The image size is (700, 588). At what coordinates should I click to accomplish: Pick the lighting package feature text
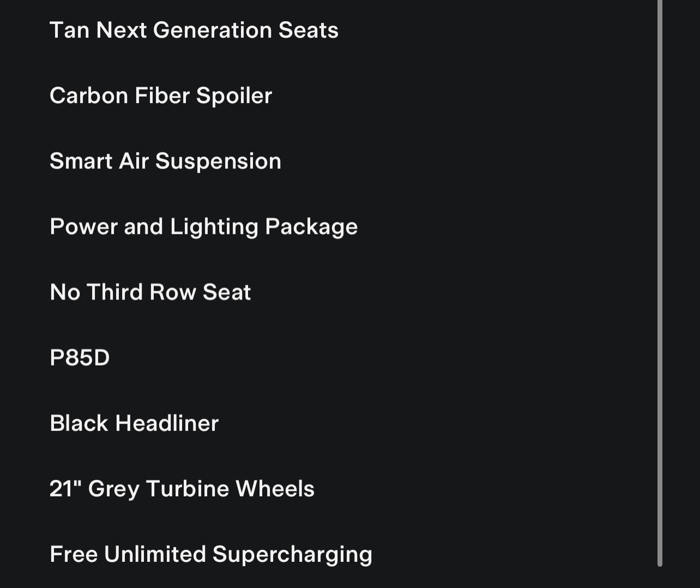[203, 226]
